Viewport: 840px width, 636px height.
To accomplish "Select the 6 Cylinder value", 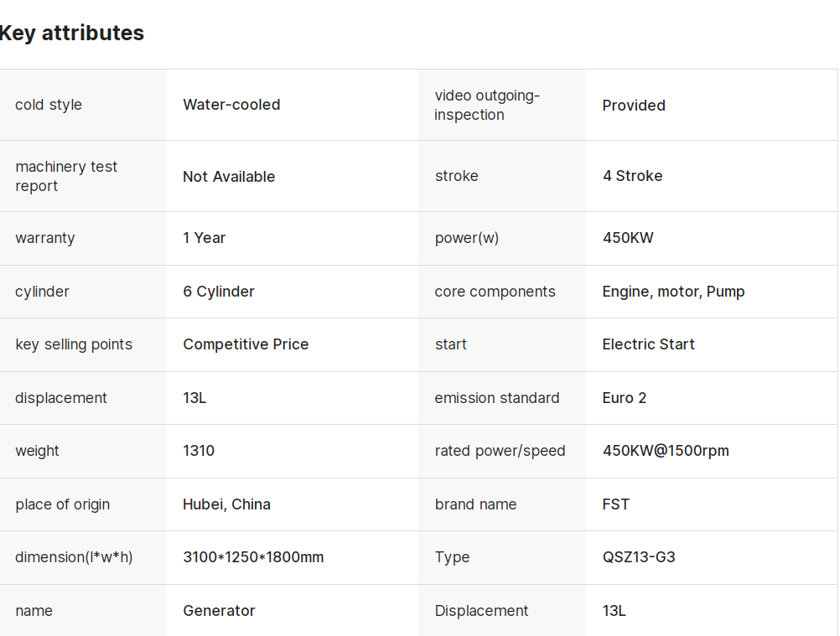I will point(219,292).
